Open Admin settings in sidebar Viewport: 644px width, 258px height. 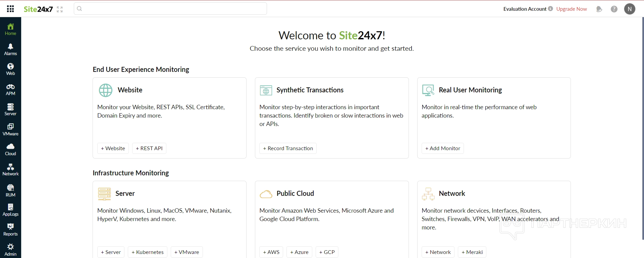tap(10, 250)
